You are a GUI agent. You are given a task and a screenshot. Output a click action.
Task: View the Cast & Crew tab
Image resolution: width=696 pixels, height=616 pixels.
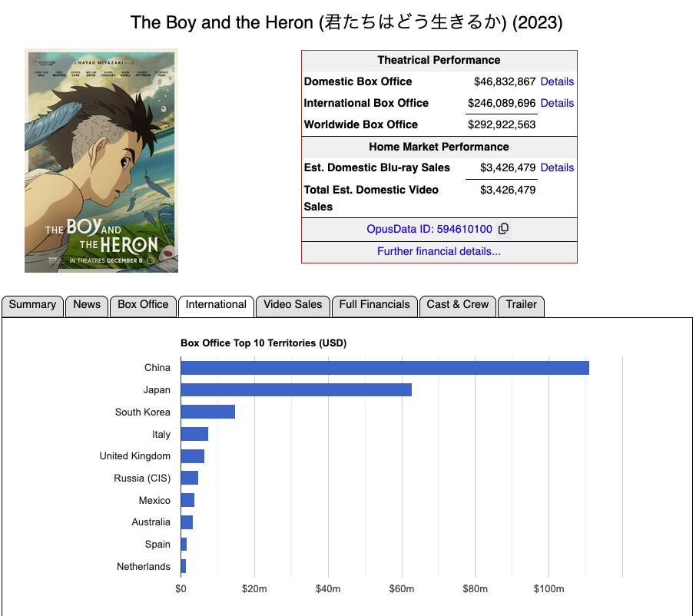[x=457, y=305]
